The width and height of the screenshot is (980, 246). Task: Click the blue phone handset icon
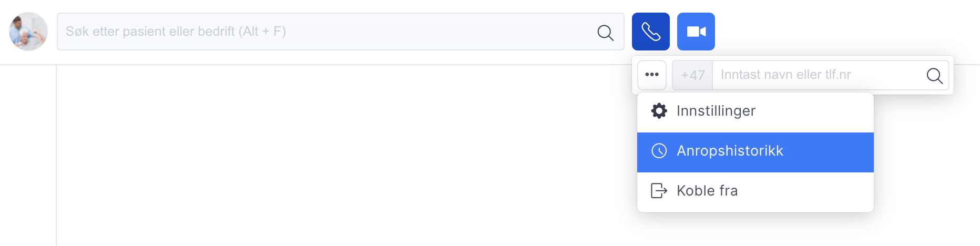(x=651, y=32)
